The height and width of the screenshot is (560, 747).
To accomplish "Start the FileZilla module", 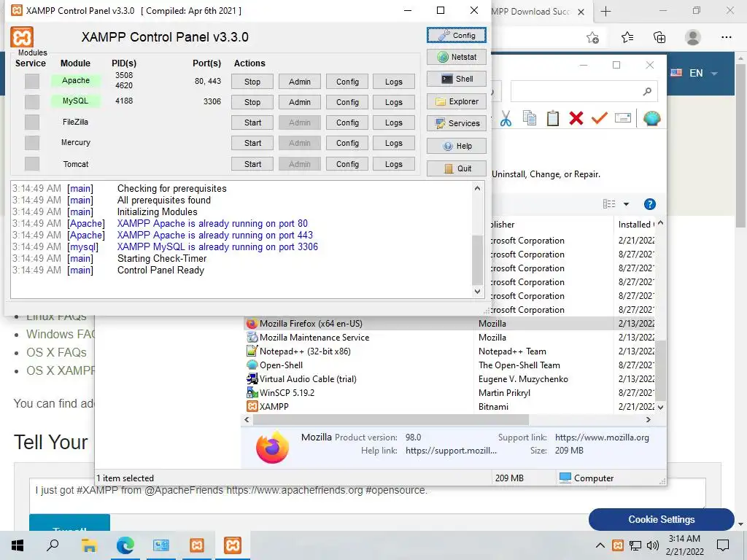I will 252,122.
